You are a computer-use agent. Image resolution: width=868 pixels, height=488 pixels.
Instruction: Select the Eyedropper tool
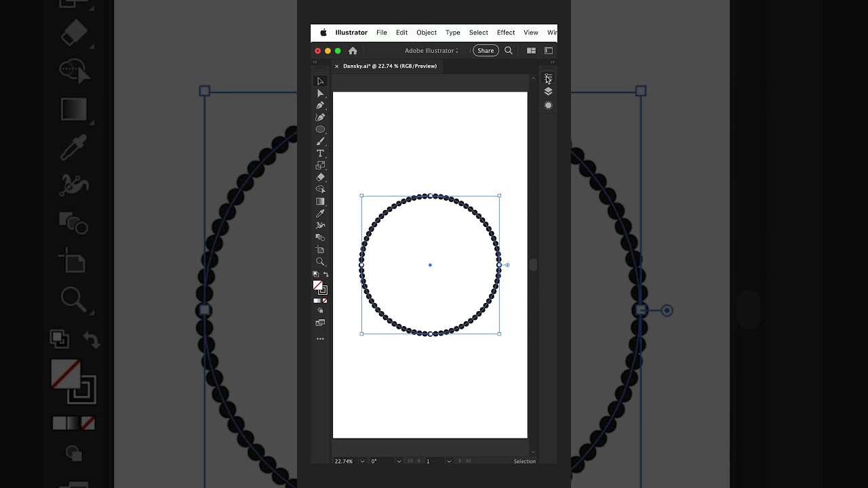pyautogui.click(x=320, y=213)
